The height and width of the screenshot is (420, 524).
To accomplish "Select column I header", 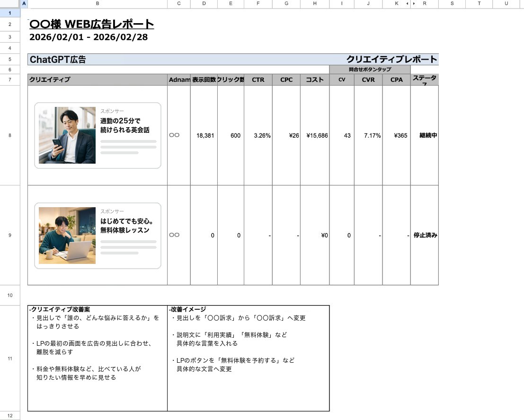I will click(x=342, y=4).
